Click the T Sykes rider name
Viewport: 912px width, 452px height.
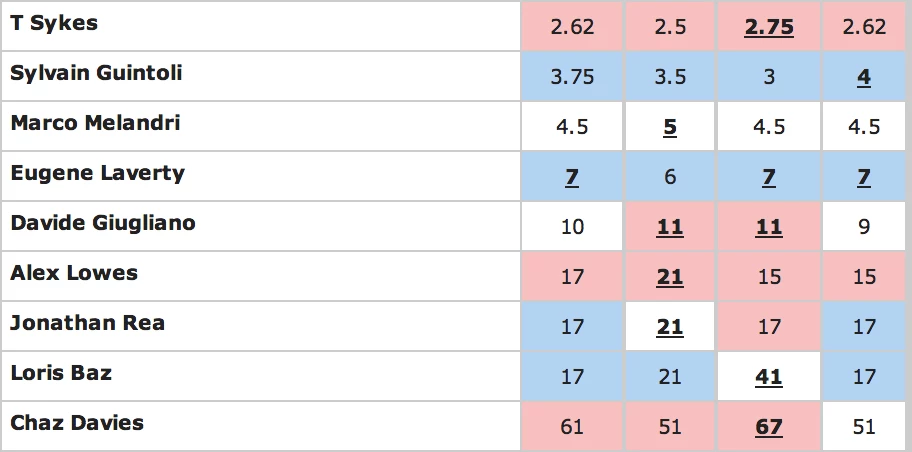click(x=54, y=22)
